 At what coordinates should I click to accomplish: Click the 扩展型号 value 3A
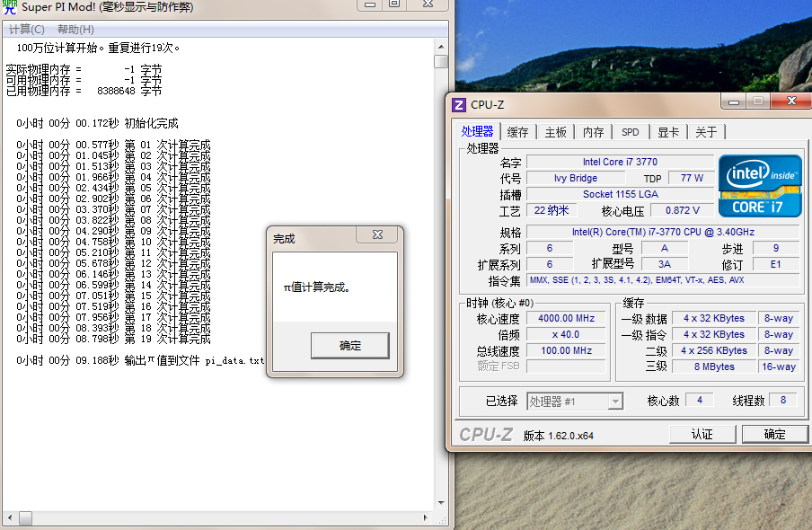[x=665, y=264]
